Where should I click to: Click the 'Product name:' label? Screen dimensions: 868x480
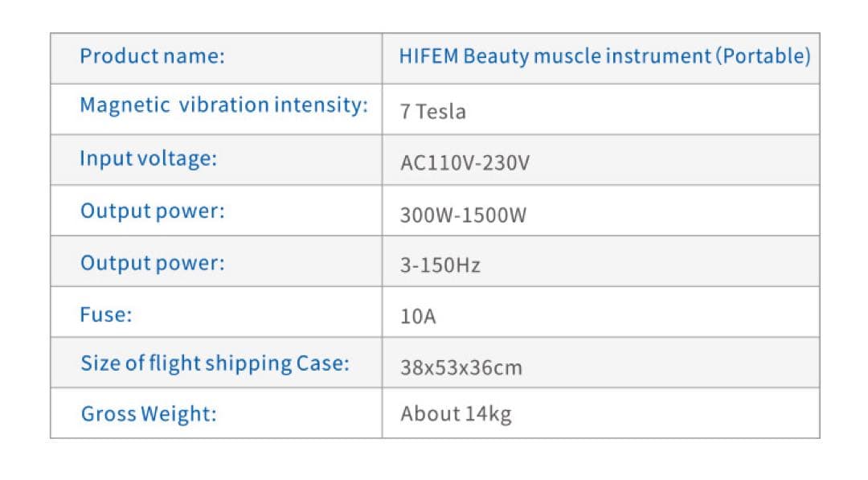(152, 56)
